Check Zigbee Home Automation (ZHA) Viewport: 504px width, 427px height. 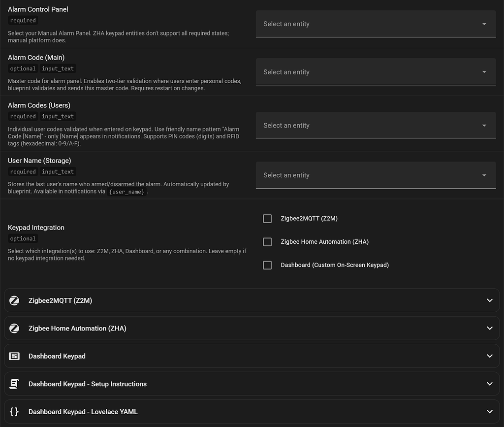pos(267,241)
